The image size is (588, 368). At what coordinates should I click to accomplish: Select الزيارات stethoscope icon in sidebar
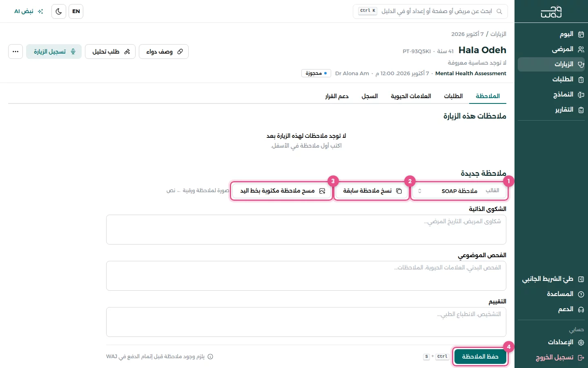pos(581,65)
